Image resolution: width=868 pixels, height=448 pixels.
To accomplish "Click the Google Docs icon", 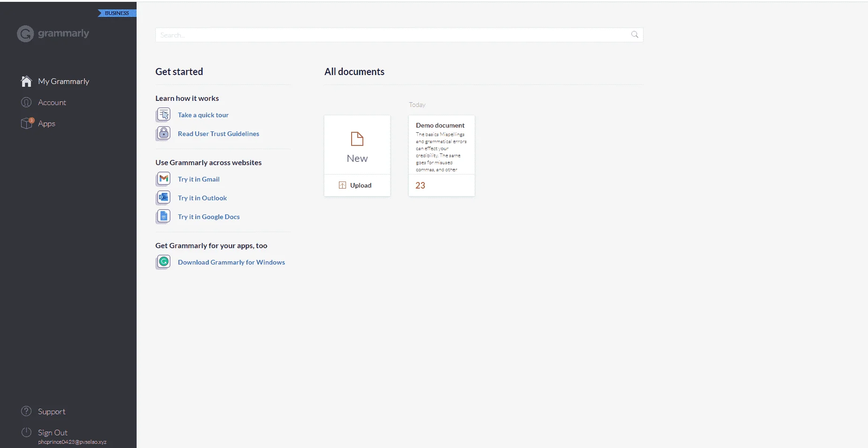I will 163,217.
